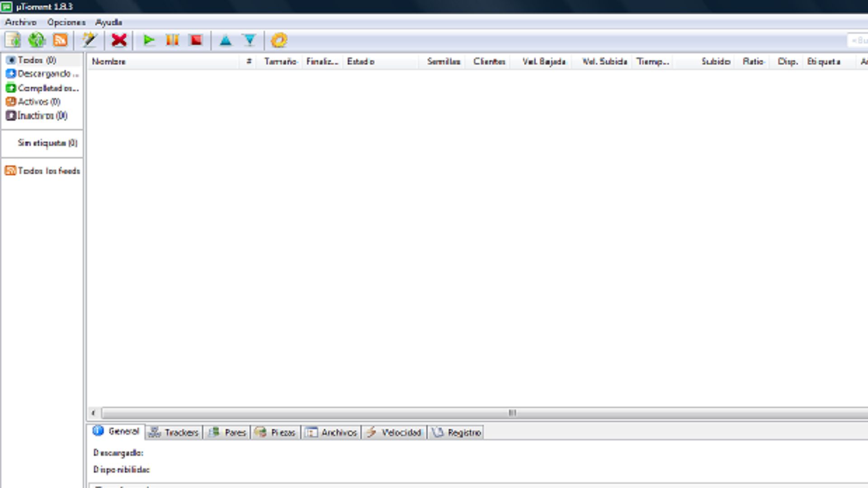This screenshot has width=868, height=488.
Task: Remove the selected torrent
Action: click(119, 40)
